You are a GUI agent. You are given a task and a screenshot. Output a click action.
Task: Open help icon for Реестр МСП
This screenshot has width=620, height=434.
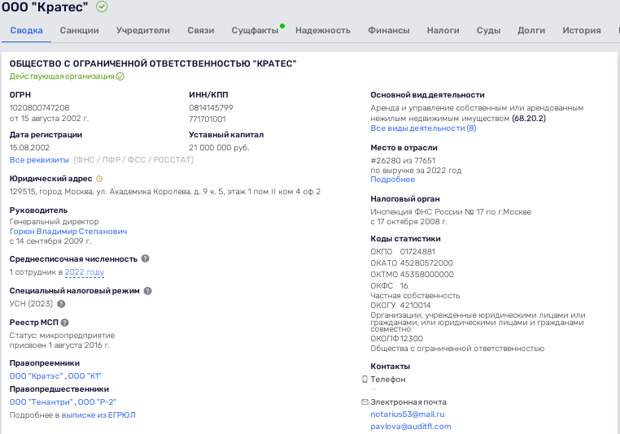tap(65, 323)
